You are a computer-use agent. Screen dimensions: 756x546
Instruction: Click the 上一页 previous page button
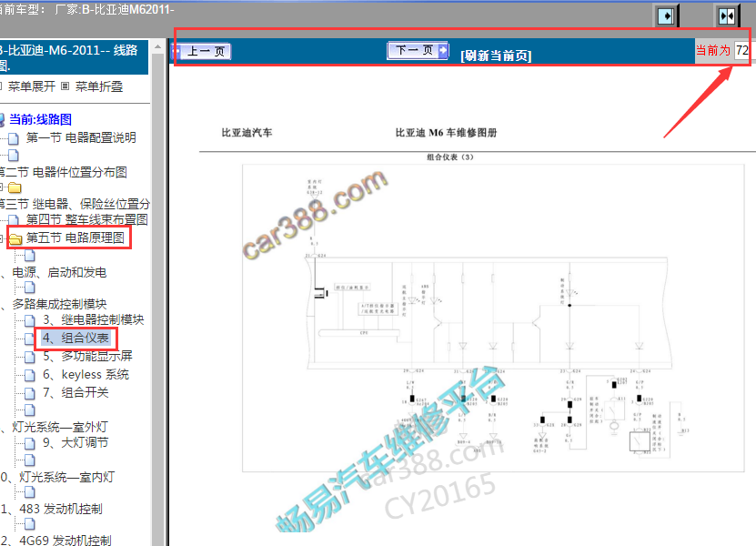tap(202, 51)
